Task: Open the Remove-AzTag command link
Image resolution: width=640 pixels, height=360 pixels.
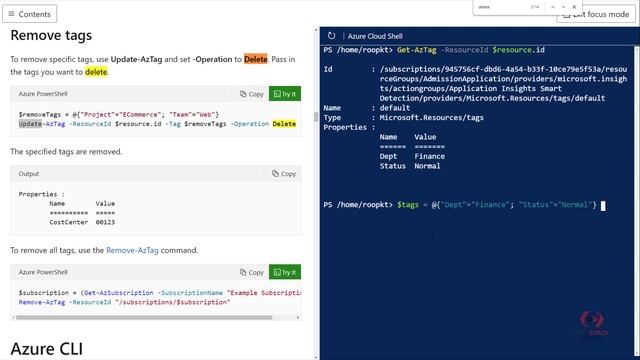Action: (132, 250)
